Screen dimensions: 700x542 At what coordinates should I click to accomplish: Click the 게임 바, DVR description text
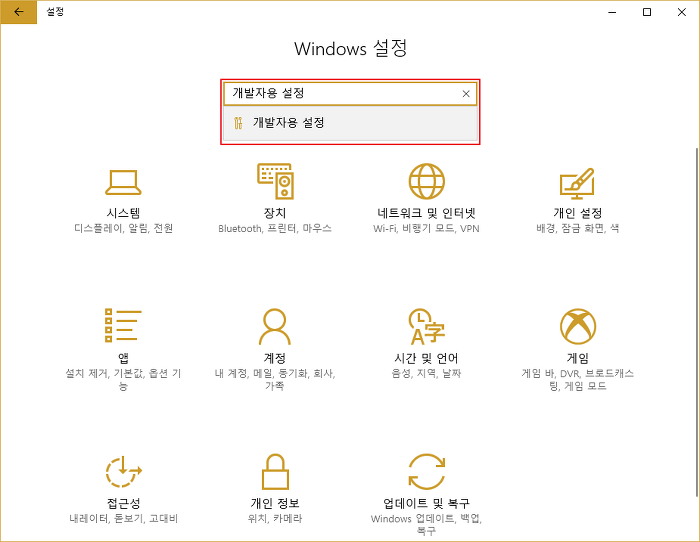pos(578,379)
